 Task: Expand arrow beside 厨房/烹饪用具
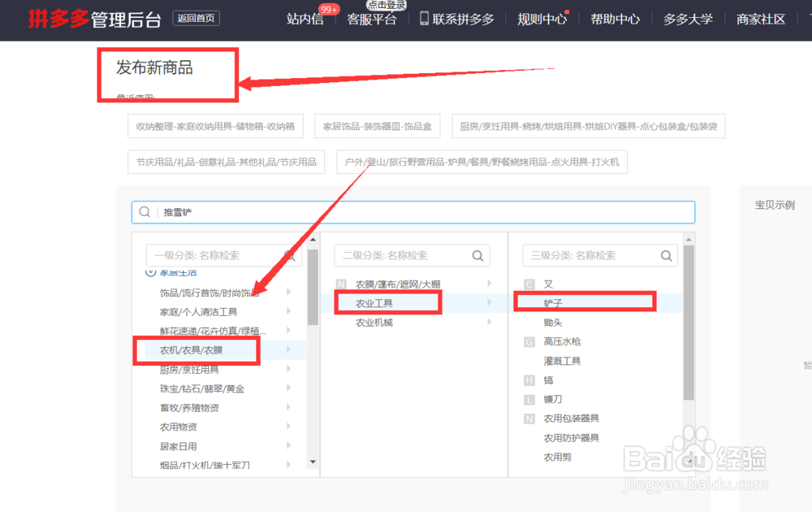coord(288,368)
